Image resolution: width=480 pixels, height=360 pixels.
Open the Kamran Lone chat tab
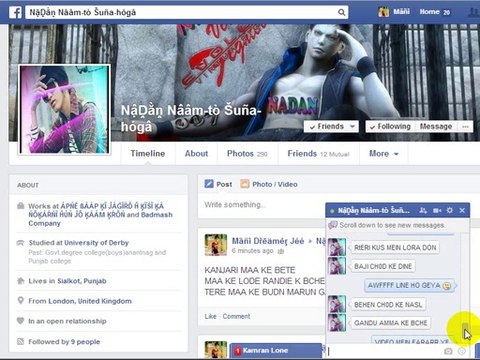276,350
